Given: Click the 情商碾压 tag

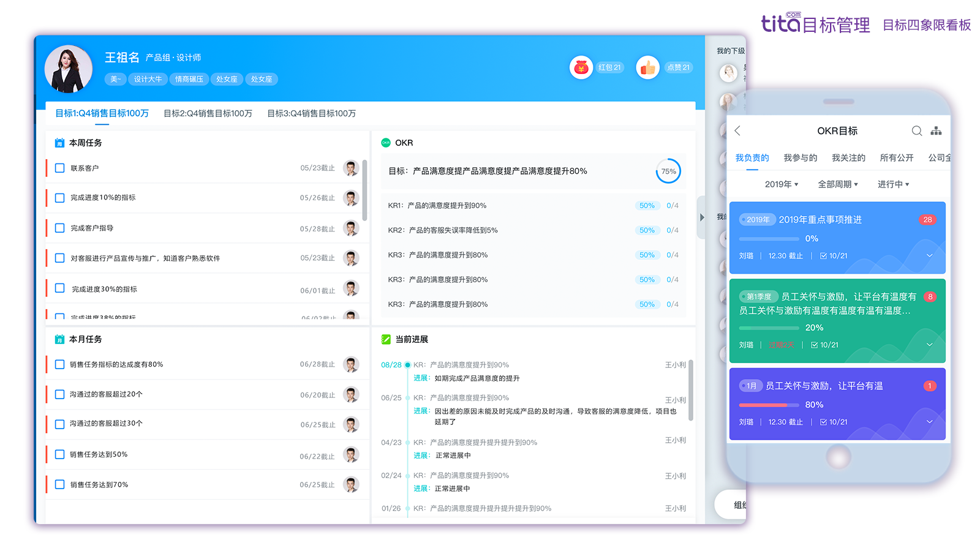Looking at the screenshot, I should [189, 79].
